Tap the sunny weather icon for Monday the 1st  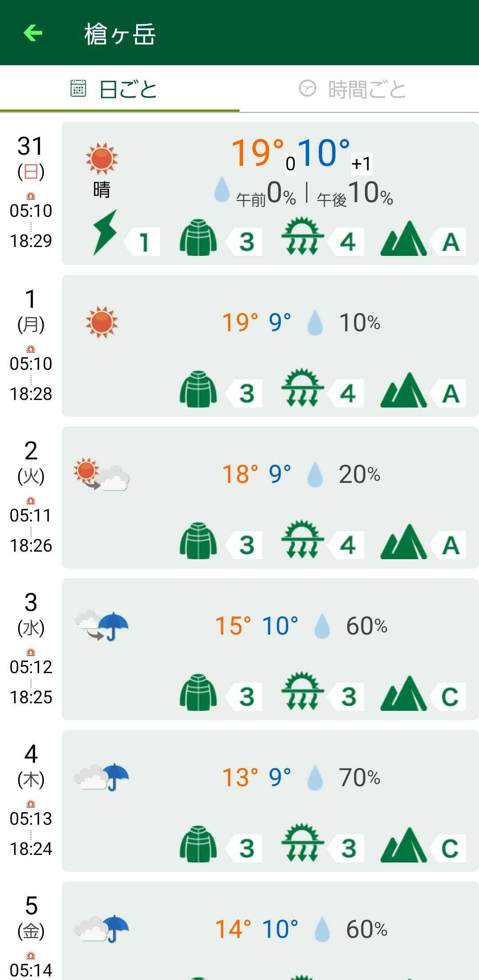click(x=102, y=322)
